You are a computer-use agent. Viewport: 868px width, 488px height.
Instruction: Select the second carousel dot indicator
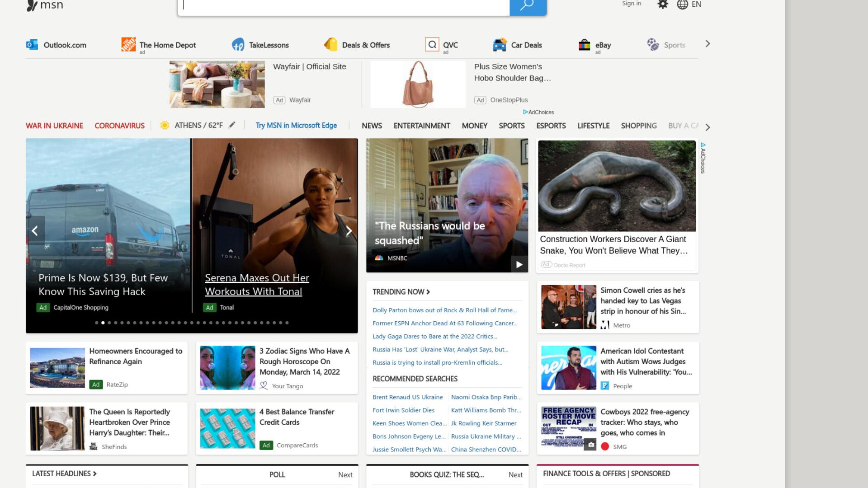[103, 323]
